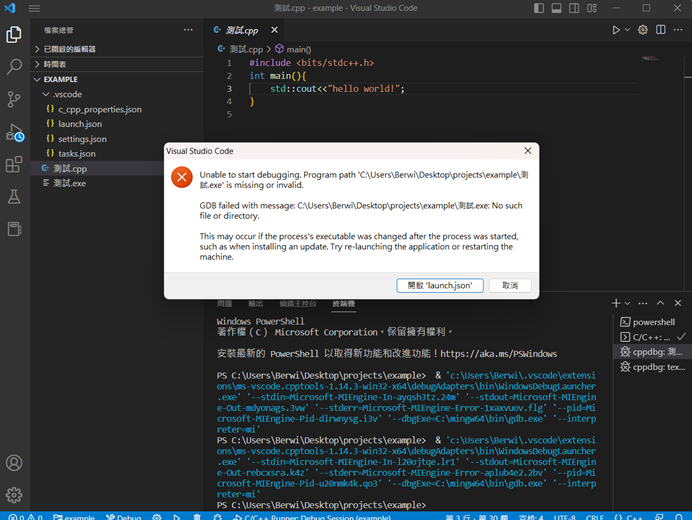Open the Extensions view
This screenshot has width=692, height=520.
point(14,164)
